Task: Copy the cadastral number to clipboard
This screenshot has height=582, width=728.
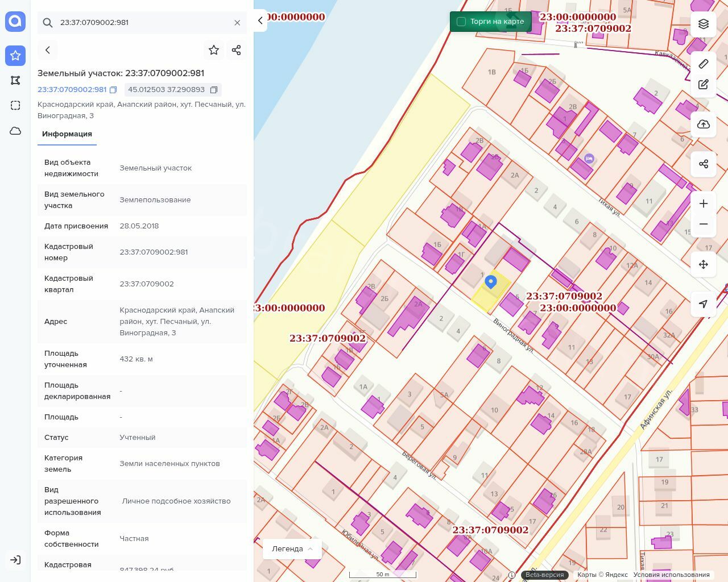Action: coord(113,90)
